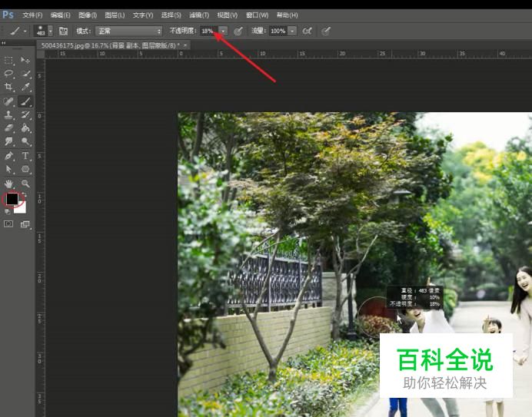
Task: Open the 滤镜(T) menu
Action: coord(199,15)
